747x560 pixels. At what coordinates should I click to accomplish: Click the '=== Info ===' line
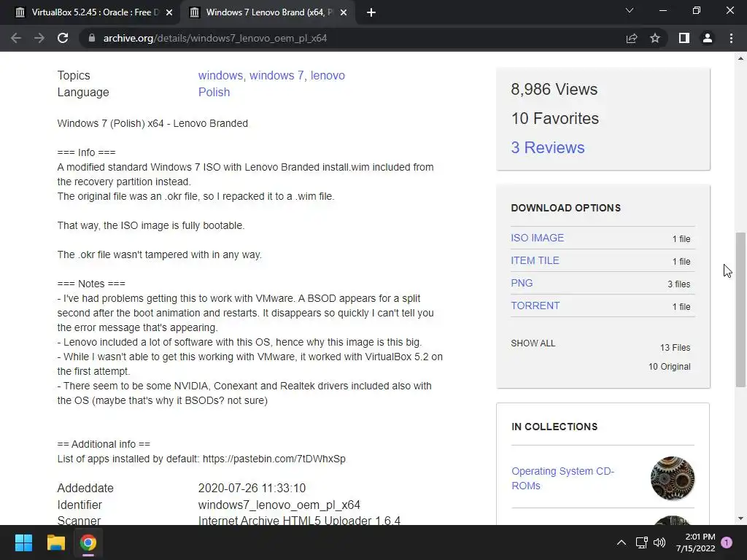click(x=86, y=152)
